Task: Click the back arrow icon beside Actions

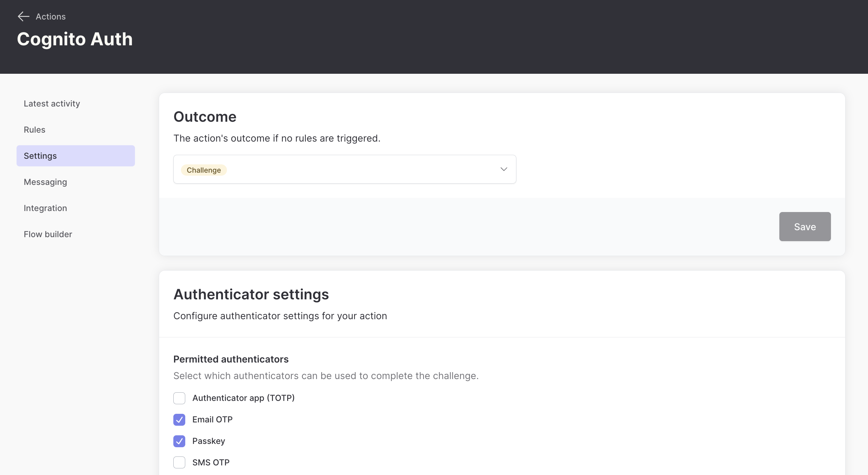Action: (x=23, y=17)
